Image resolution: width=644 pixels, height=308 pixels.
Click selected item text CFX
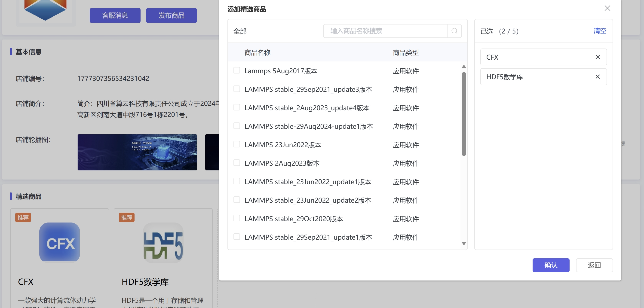[x=492, y=57]
